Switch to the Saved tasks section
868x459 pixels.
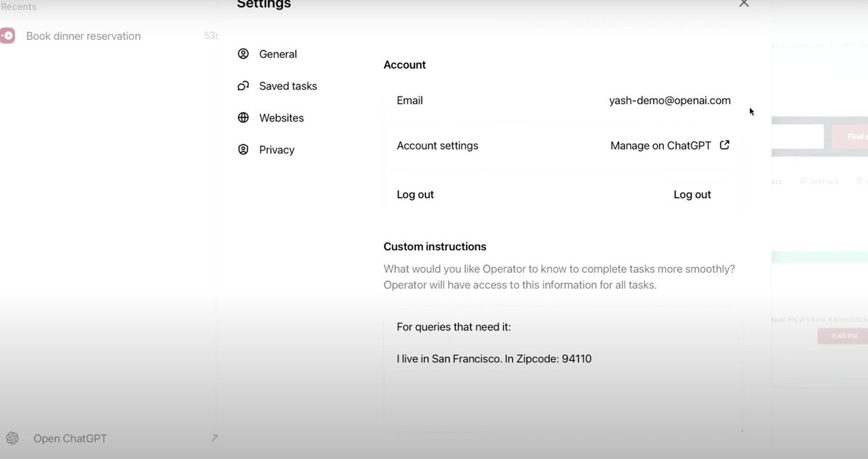tap(278, 86)
